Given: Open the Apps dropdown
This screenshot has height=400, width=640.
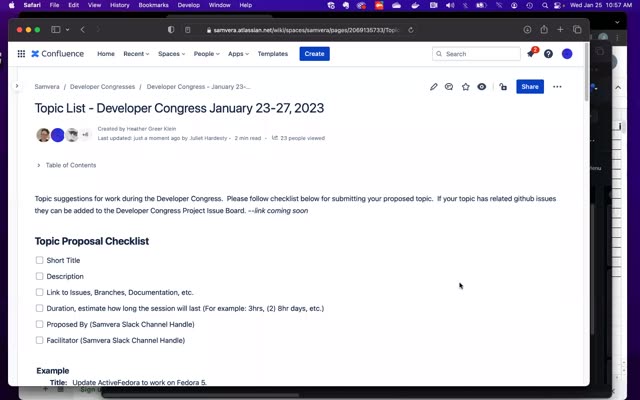Looking at the screenshot, I should pos(238,54).
